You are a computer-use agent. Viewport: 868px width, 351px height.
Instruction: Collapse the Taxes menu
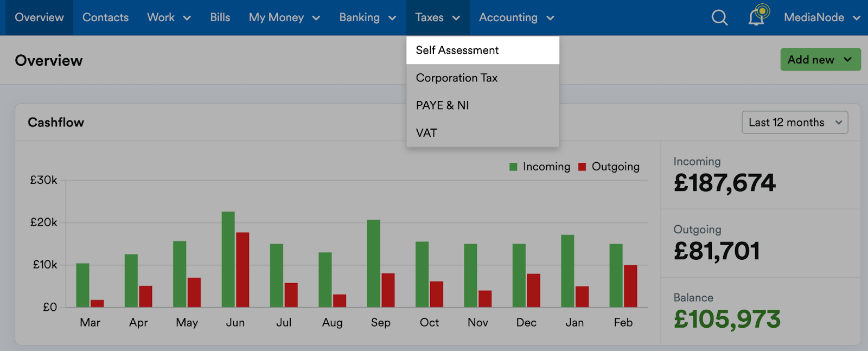point(437,17)
